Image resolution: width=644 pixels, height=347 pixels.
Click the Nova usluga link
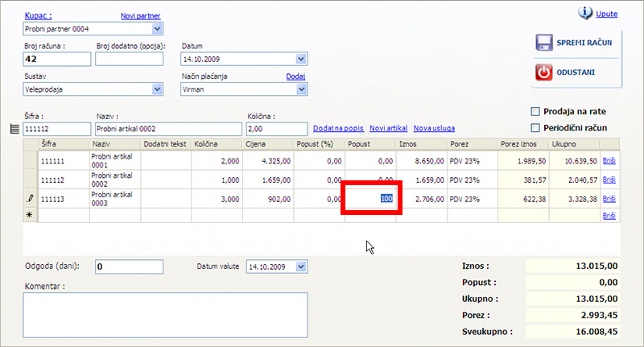[x=433, y=129]
